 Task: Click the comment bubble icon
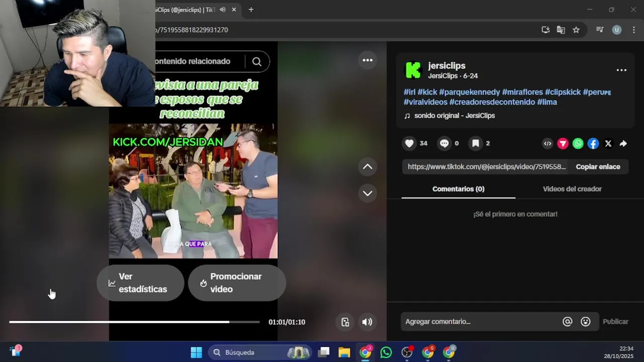(x=444, y=143)
